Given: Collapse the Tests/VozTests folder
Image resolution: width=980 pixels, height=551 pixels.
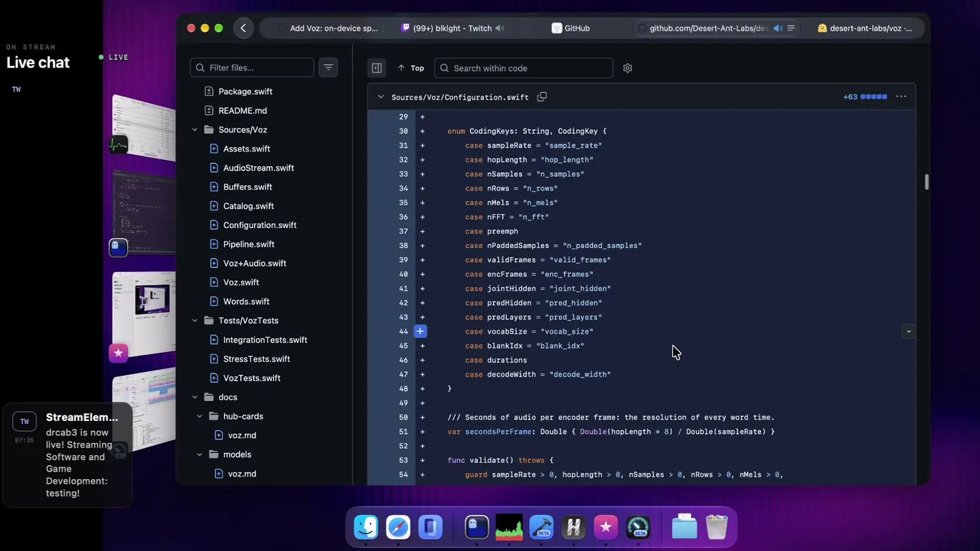Looking at the screenshot, I should click(195, 321).
